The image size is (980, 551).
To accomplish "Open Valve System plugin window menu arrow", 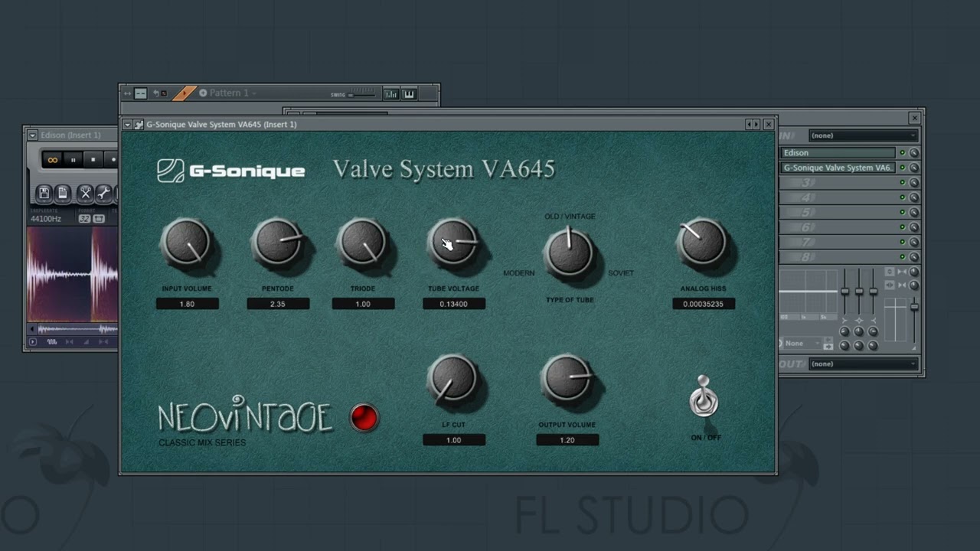I will [x=128, y=124].
